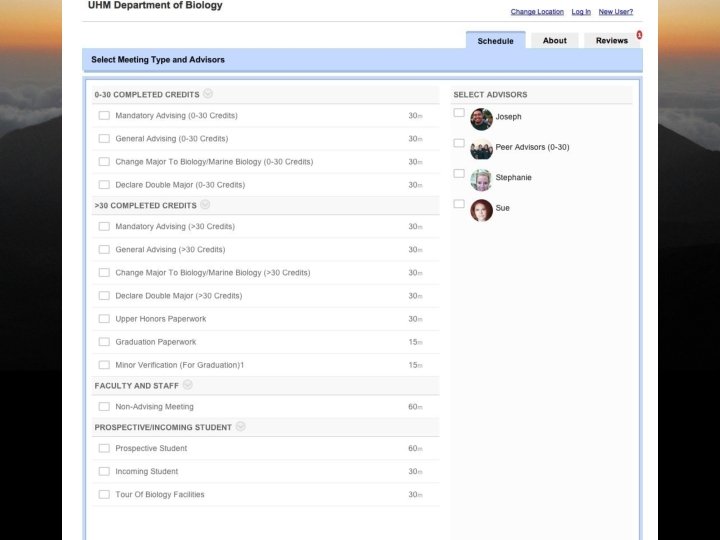Check Declare Double Major (0-30 Credits)

click(x=104, y=185)
